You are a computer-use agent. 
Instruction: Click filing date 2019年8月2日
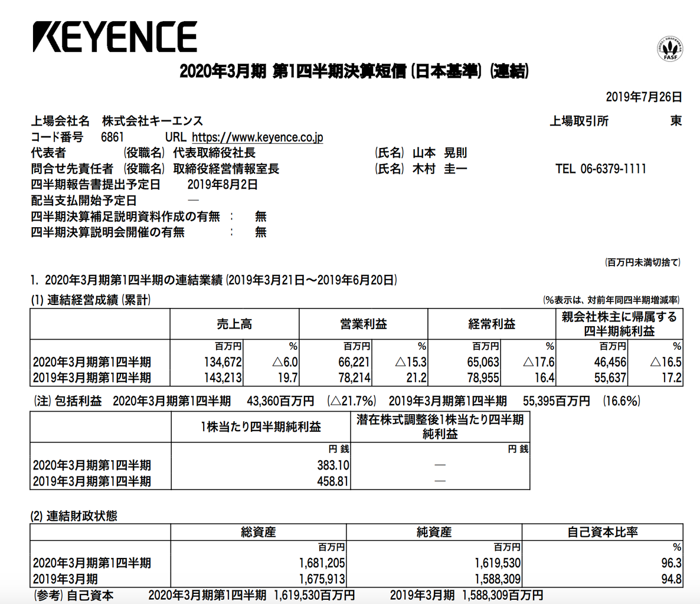pos(223,185)
